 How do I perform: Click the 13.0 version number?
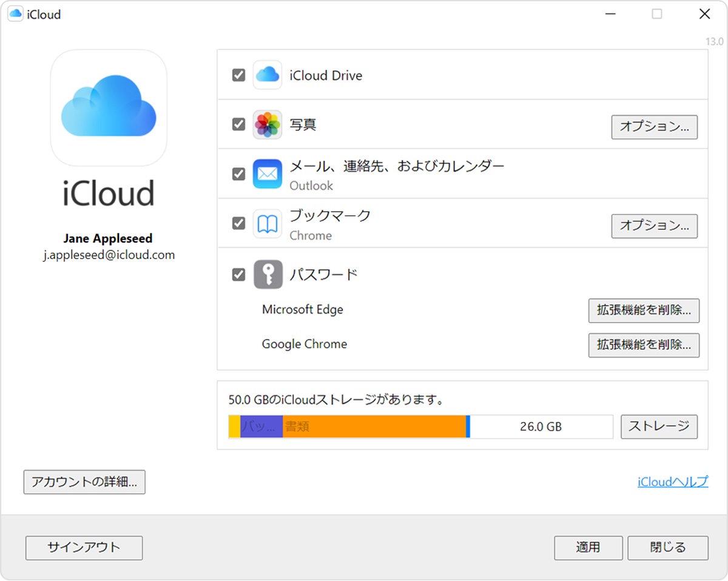pyautogui.click(x=714, y=42)
